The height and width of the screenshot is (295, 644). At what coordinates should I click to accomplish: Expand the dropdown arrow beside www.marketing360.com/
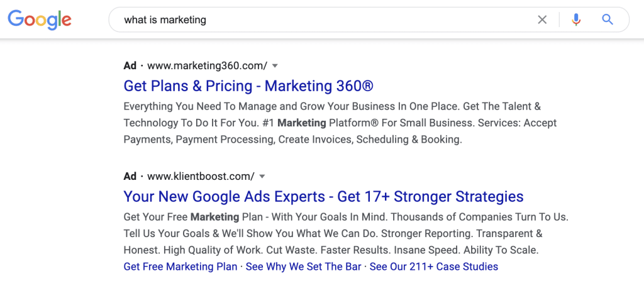pyautogui.click(x=275, y=65)
